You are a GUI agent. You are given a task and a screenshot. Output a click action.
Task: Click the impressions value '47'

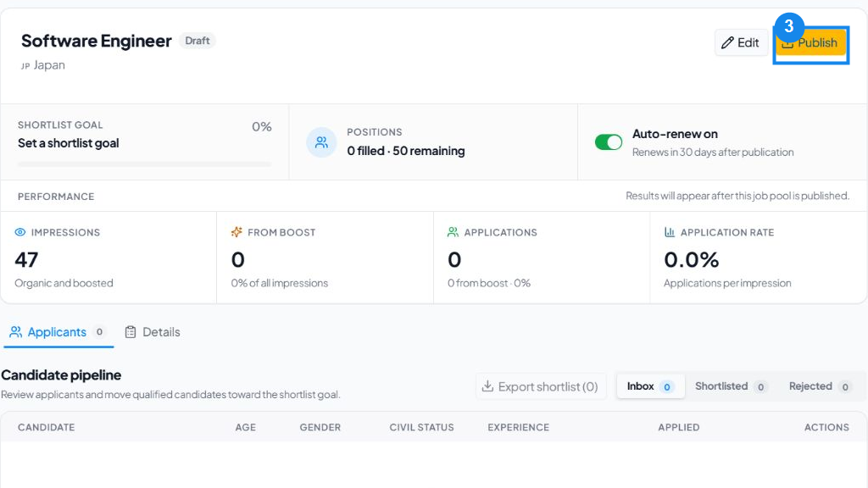[x=26, y=259]
